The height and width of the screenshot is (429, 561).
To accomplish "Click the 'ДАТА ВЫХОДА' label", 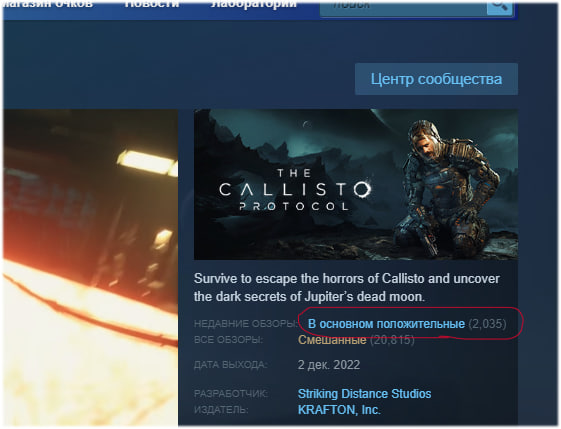I will [231, 365].
